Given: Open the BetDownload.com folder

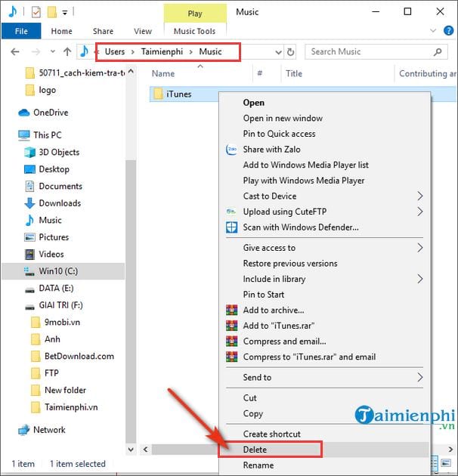Looking at the screenshot, I should (x=73, y=356).
